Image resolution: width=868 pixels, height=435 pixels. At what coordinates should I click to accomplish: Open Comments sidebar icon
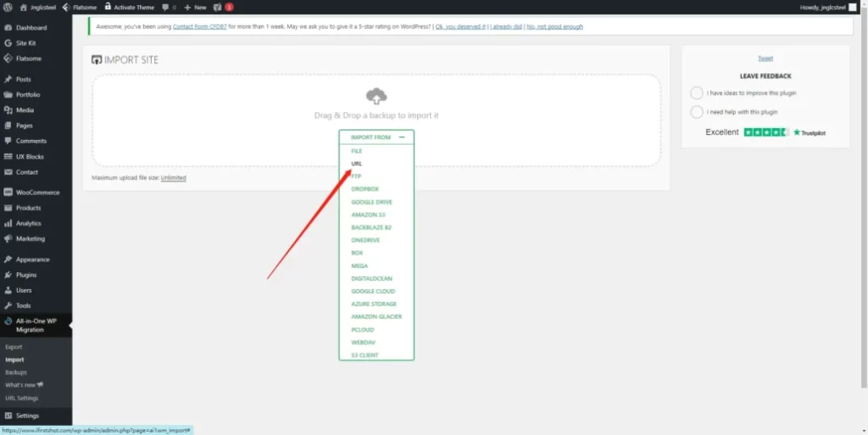[x=8, y=141]
